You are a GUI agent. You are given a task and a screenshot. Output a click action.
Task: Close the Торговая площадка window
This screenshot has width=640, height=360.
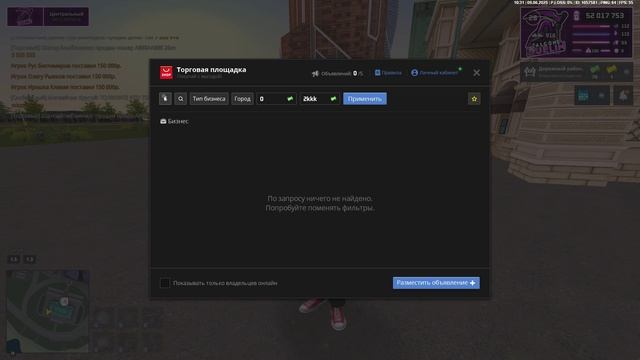tap(476, 73)
